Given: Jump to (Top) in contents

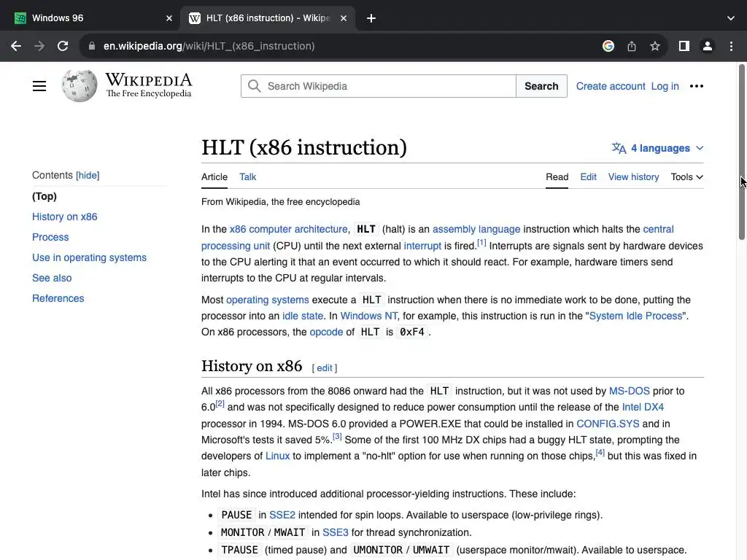Looking at the screenshot, I should click(44, 196).
